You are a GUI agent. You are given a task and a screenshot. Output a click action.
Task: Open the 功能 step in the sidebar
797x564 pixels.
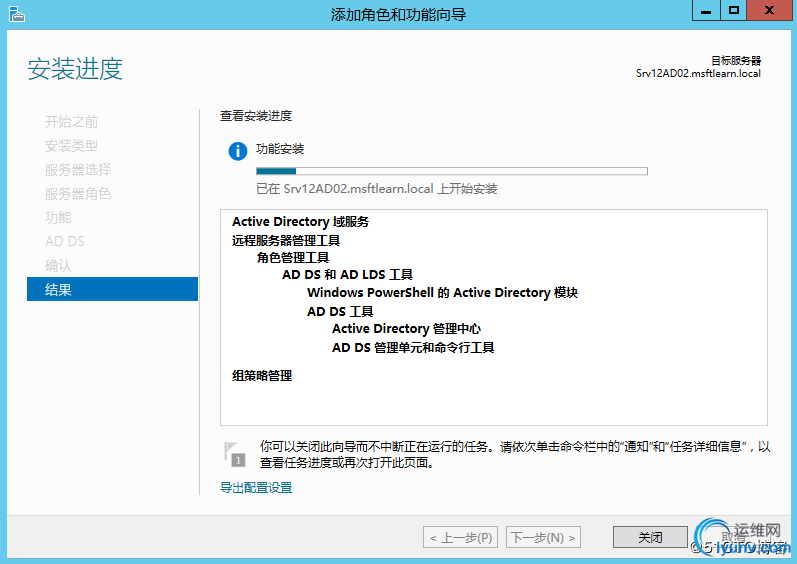click(x=58, y=218)
